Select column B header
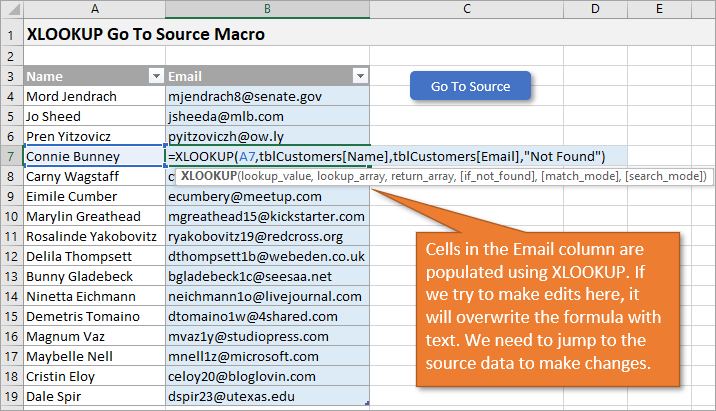Viewport: 716px width, 411px height. [267, 9]
